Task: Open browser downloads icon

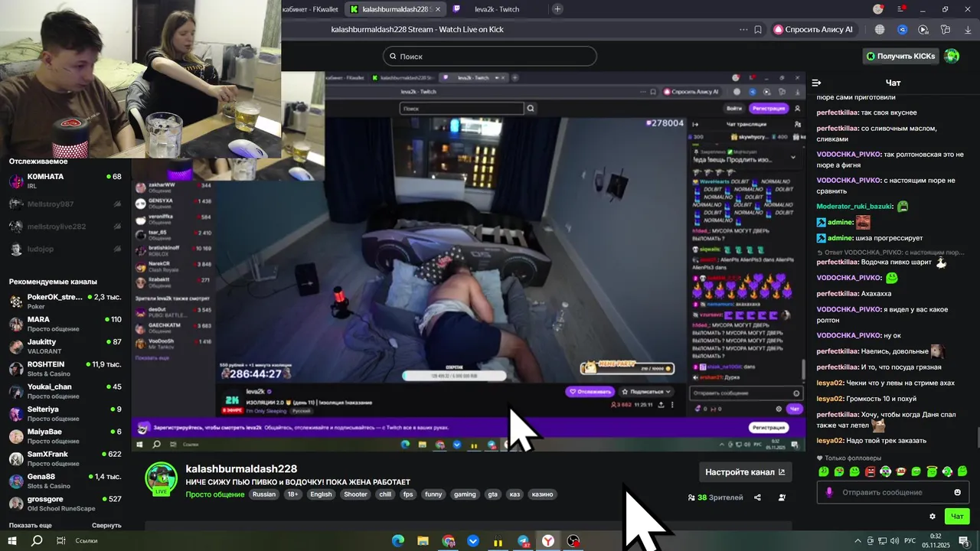Action: 967,30
